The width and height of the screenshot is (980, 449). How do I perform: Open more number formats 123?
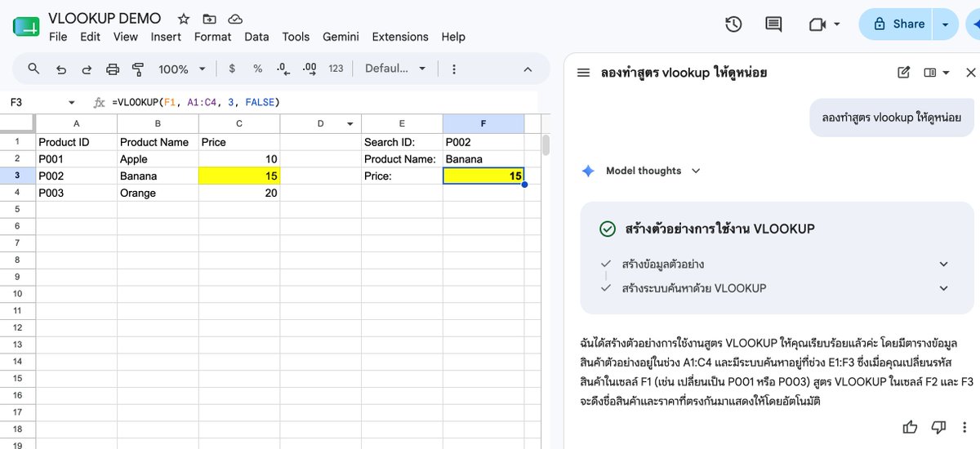tap(336, 69)
